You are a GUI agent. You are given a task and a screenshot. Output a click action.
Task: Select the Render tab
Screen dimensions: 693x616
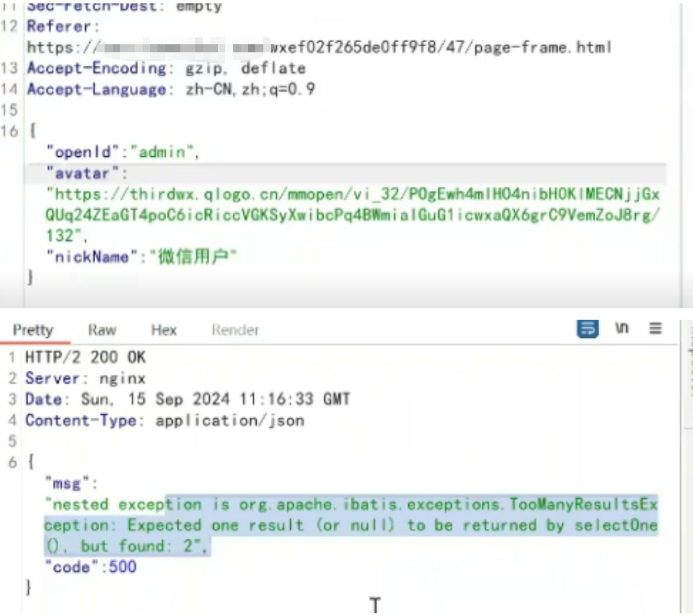pyautogui.click(x=235, y=330)
